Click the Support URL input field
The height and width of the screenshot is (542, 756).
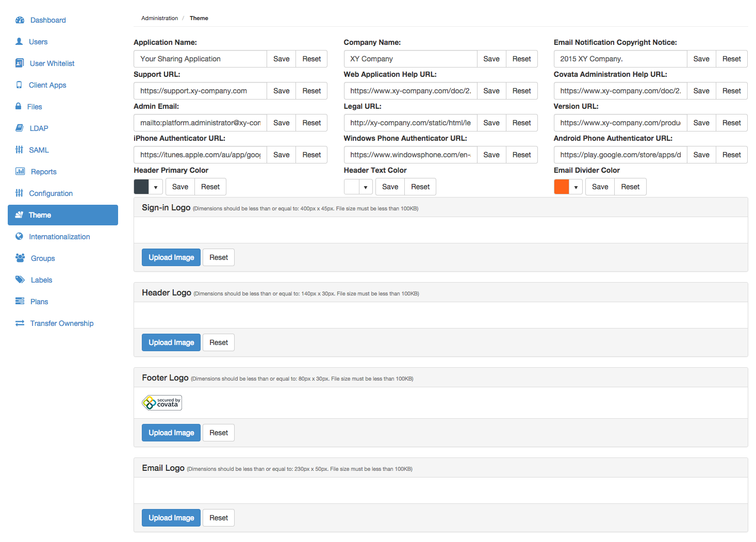pyautogui.click(x=200, y=91)
